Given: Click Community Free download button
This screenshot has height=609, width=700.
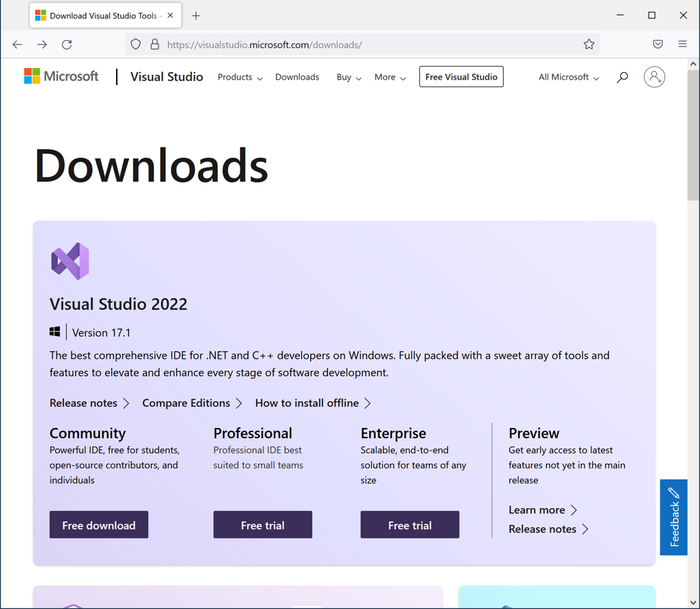Looking at the screenshot, I should click(x=99, y=525).
